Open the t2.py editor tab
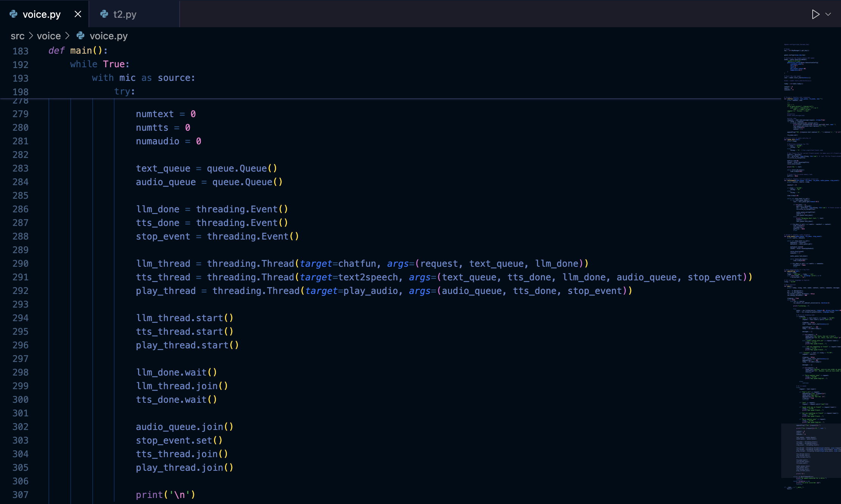Screen dimensions: 841x504 coord(134,14)
